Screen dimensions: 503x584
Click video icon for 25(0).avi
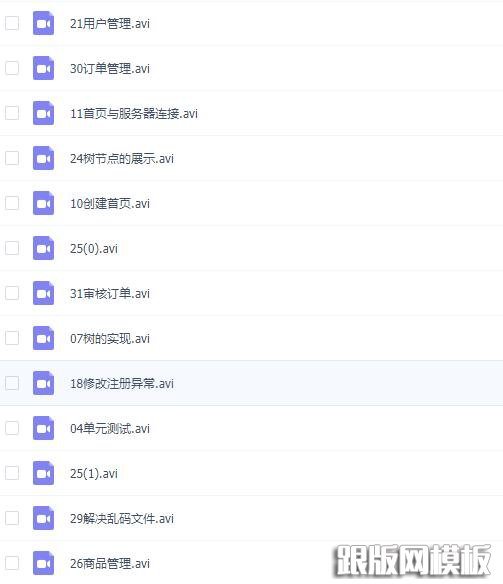pos(43,248)
